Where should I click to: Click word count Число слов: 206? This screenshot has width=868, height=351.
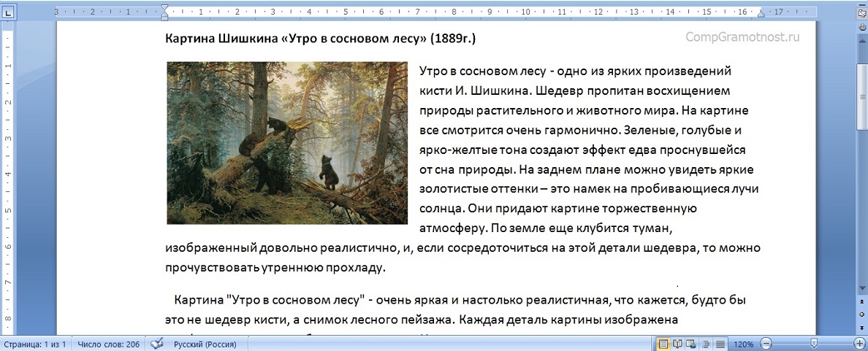108,344
